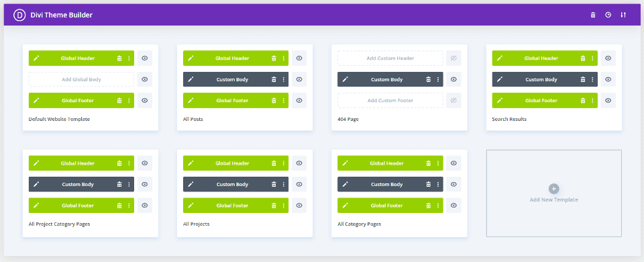
Task: Delete Global Footer in Default Website Template
Action: (x=119, y=100)
